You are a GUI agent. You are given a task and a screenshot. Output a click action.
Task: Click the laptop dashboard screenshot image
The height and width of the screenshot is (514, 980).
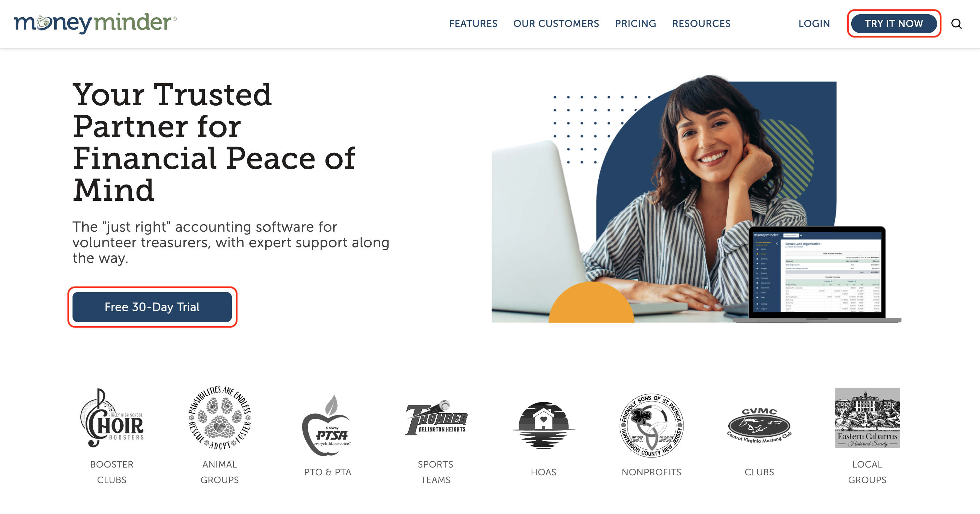tap(817, 274)
